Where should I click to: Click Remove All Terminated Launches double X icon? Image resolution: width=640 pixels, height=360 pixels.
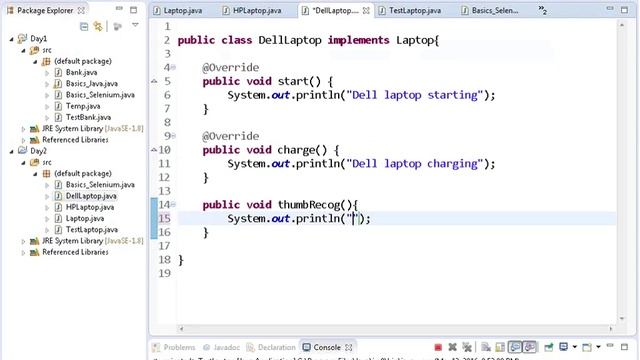pos(467,347)
